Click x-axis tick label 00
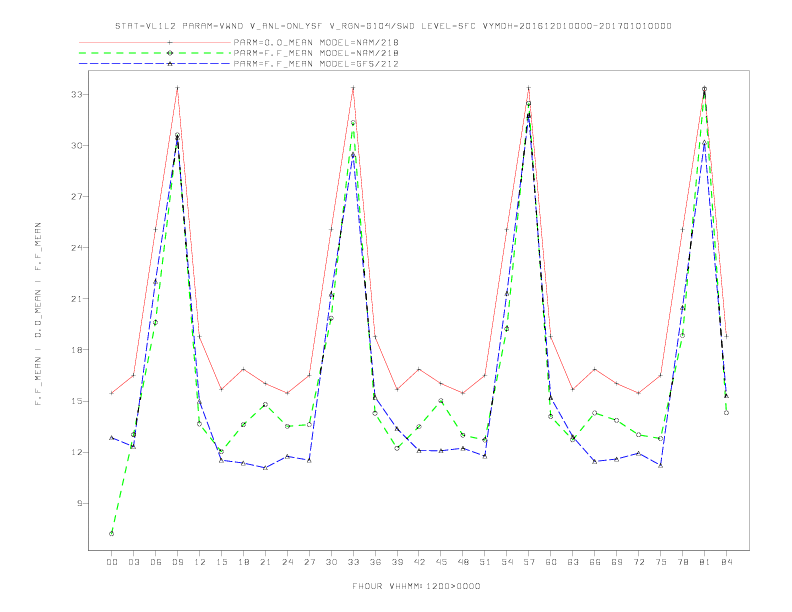 [112, 562]
